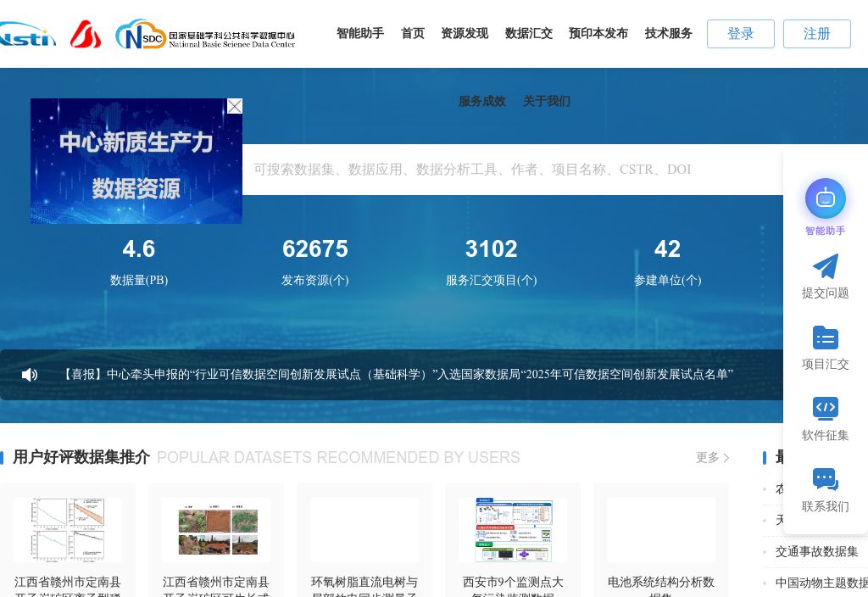Click the announcement speaker icon
The image size is (868, 597).
30,375
